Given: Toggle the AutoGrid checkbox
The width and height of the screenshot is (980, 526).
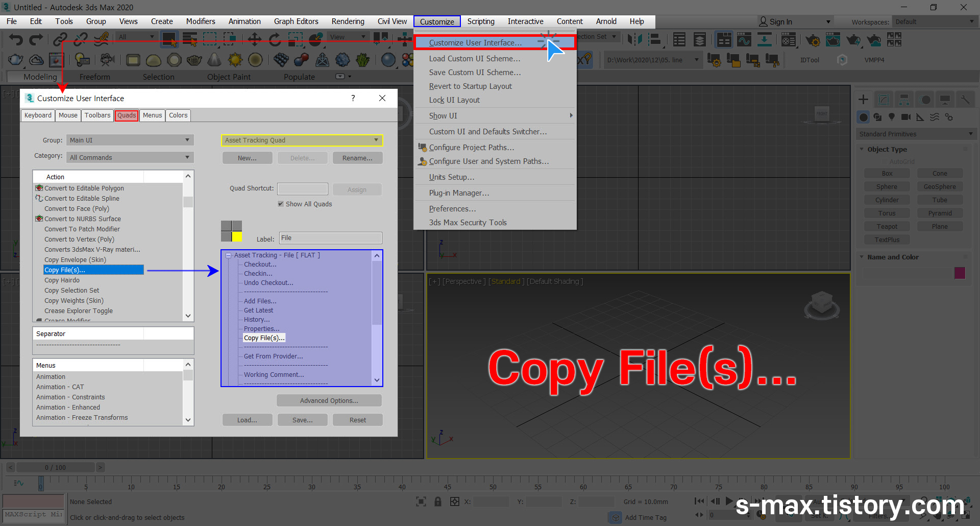Looking at the screenshot, I should [x=884, y=162].
